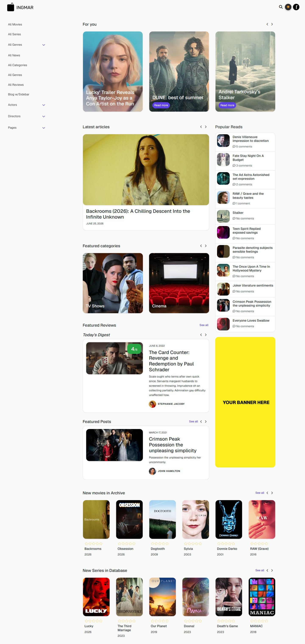305x644 pixels.
Task: Open All Categories in sidebar
Action: coord(18,65)
